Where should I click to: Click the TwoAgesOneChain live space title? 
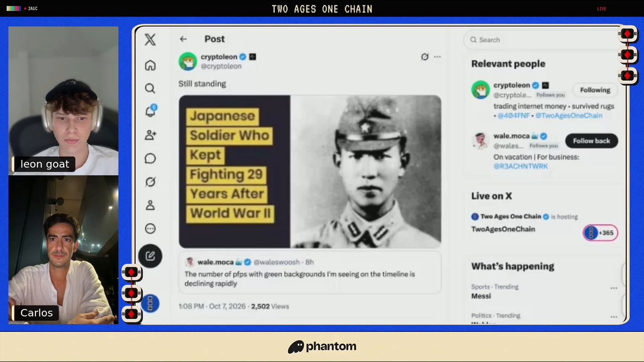click(x=503, y=229)
